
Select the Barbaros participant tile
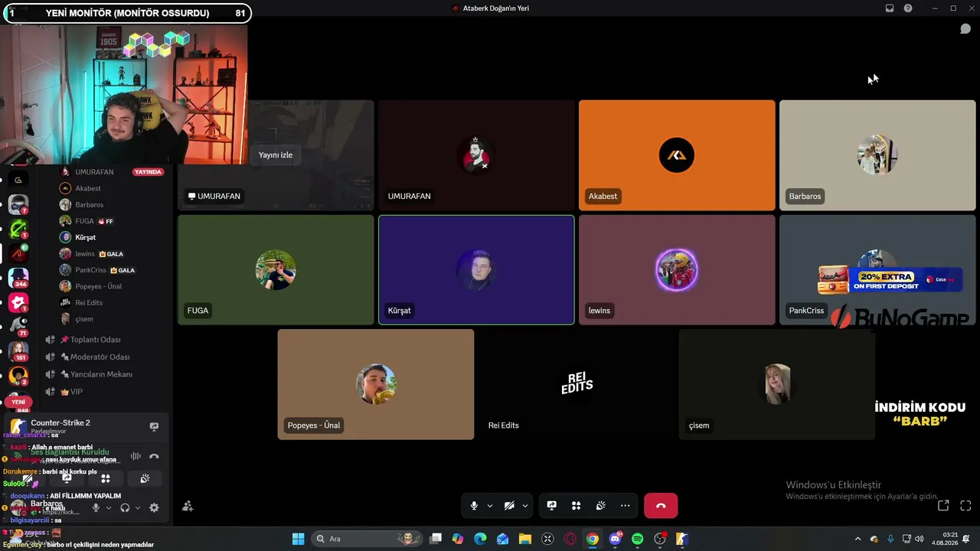[x=877, y=155]
